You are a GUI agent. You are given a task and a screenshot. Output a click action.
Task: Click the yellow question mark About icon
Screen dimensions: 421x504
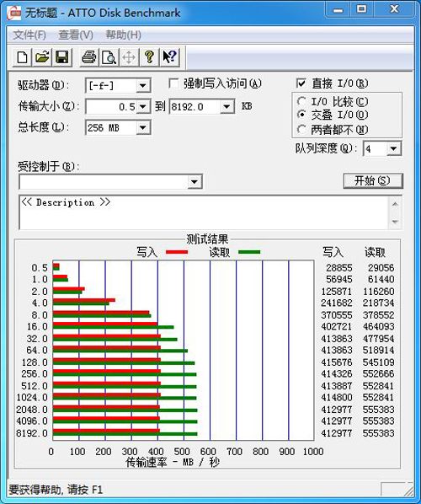(149, 57)
